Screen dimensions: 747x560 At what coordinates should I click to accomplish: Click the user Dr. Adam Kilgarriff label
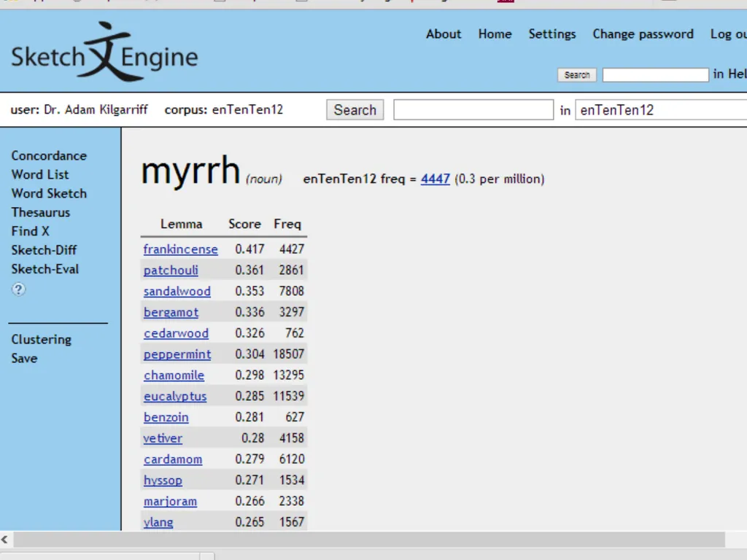point(79,109)
